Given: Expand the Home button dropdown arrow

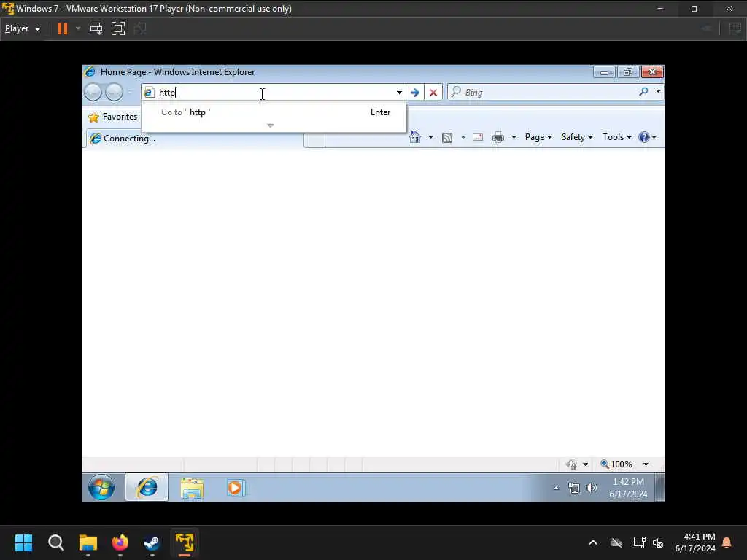Looking at the screenshot, I should (430, 137).
